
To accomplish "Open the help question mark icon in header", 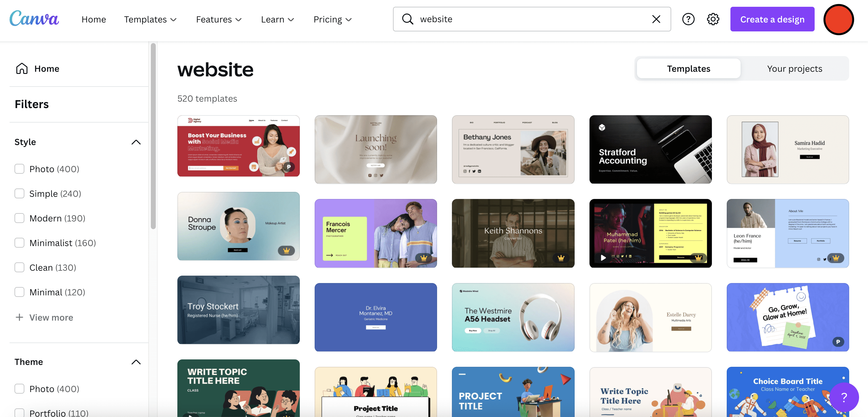I will 688,19.
